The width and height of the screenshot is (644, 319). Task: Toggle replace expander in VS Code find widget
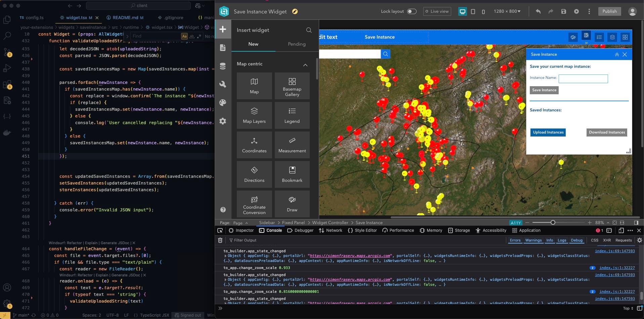pos(127,36)
